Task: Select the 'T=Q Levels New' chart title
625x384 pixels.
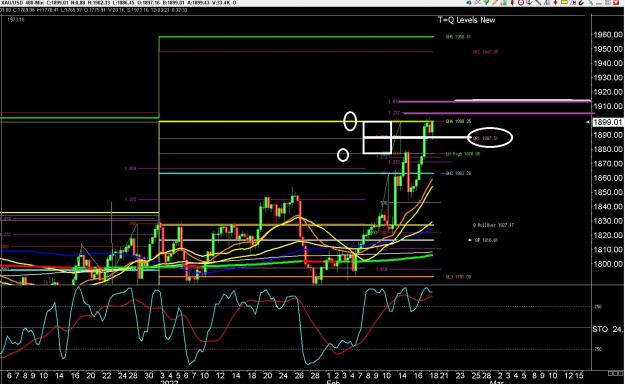Action: tap(467, 20)
